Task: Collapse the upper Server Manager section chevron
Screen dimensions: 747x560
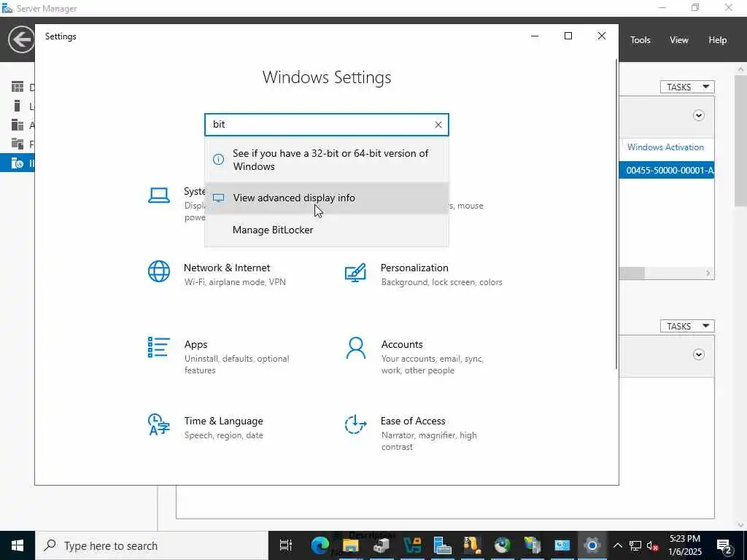Action: tap(698, 115)
